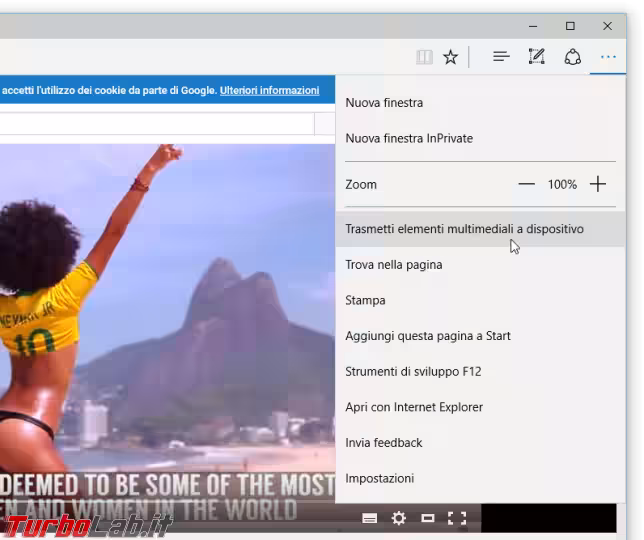Click the page search input field

155,123
